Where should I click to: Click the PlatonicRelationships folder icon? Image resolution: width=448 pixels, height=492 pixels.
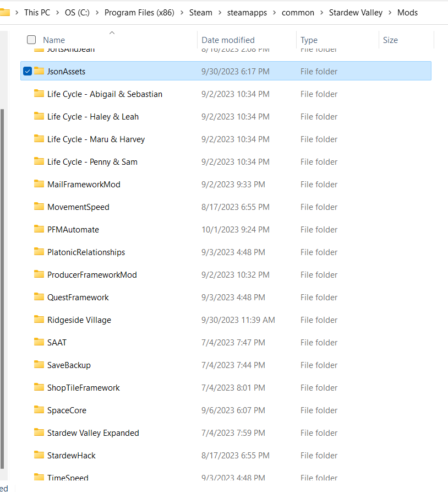click(39, 252)
